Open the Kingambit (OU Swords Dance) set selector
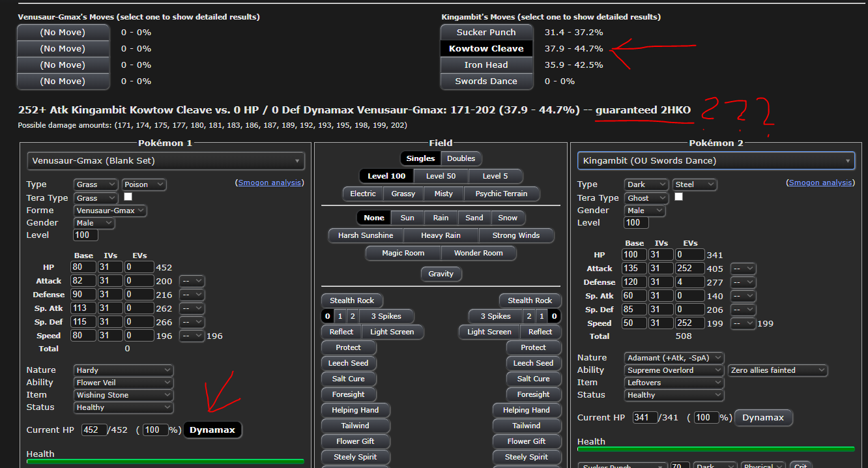The image size is (868, 468). pyautogui.click(x=716, y=160)
